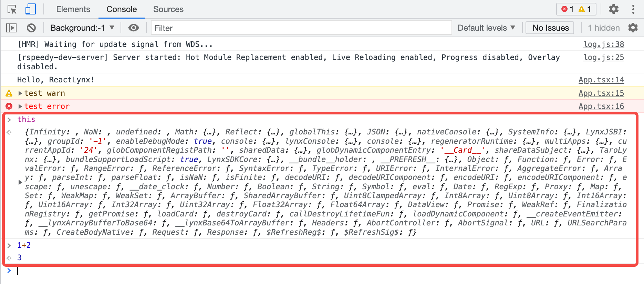The image size is (644, 284).
Task: Open console settings gear next to hidden count
Action: point(633,28)
